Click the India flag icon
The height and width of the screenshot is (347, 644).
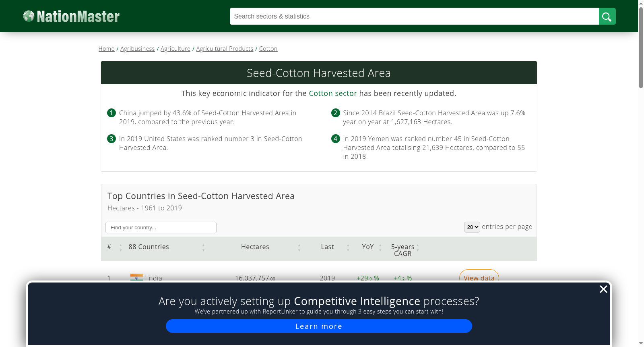tap(137, 277)
